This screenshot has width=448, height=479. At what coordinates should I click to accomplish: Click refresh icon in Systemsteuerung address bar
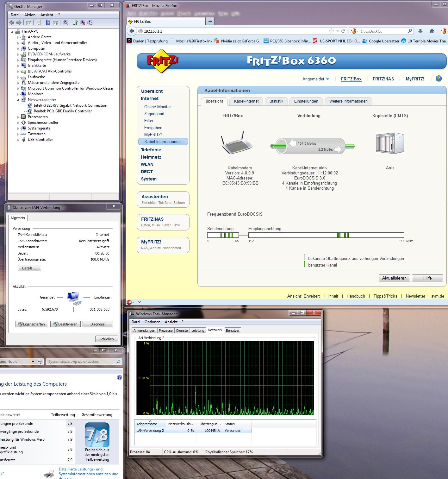click(x=40, y=362)
